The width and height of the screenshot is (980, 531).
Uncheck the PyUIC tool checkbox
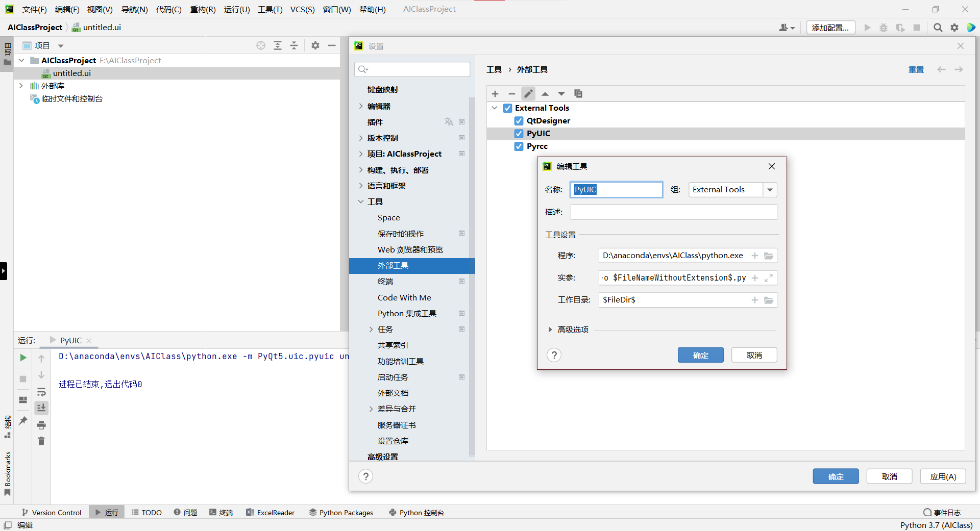519,134
